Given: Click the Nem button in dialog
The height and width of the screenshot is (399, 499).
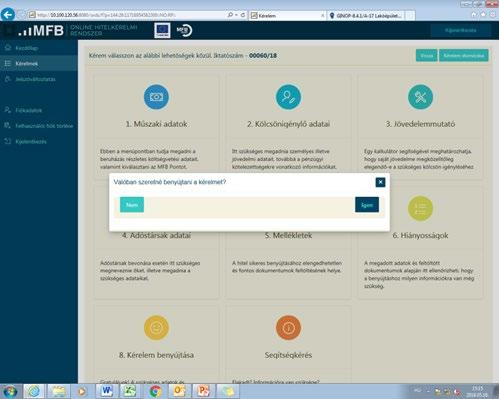Looking at the screenshot, I should point(132,205).
